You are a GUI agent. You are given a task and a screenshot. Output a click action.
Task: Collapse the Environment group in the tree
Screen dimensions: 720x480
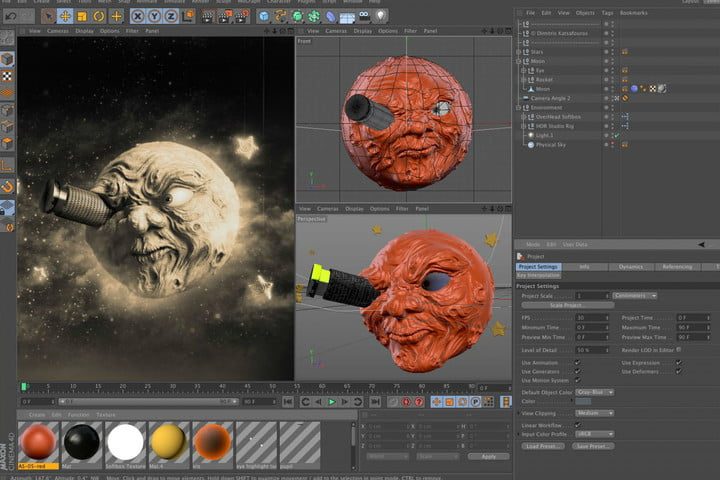click(x=518, y=107)
